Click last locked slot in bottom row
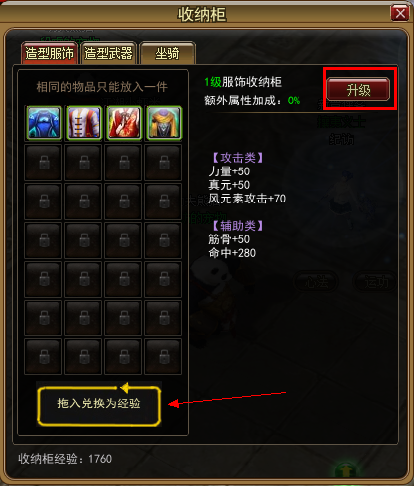The image size is (414, 486). point(163,357)
